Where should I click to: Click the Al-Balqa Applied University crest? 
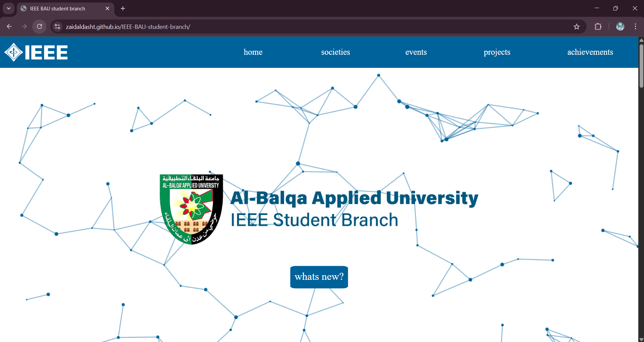point(191,209)
